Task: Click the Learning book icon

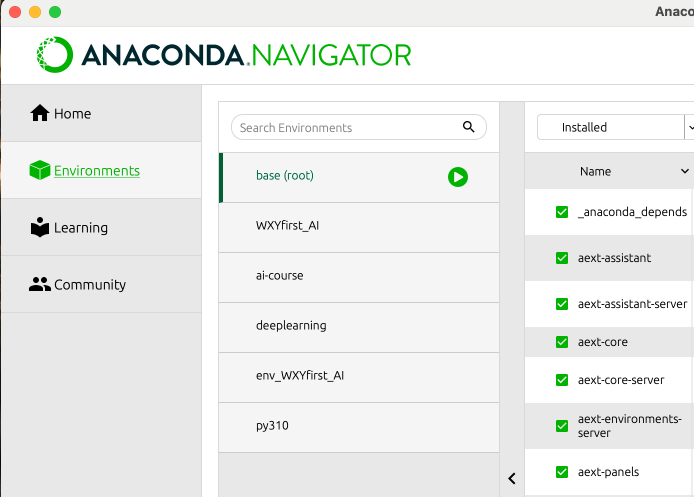Action: coord(40,227)
